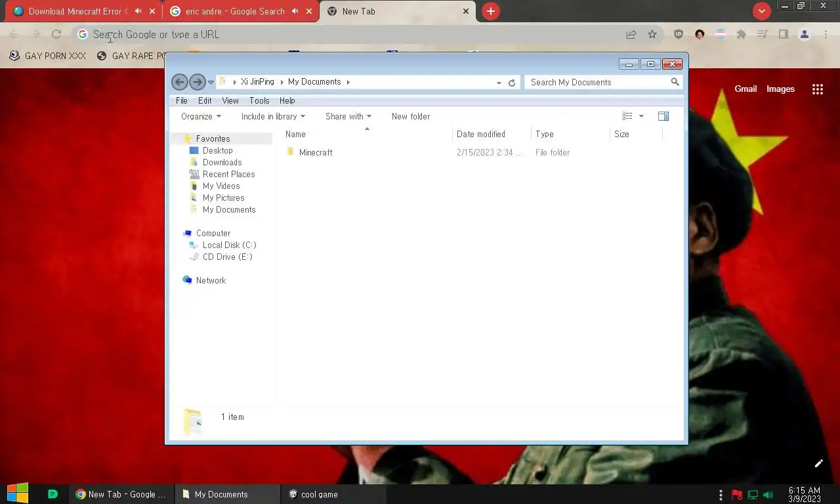
Task: Open the Chrome Extensions puzzle icon
Action: click(741, 34)
